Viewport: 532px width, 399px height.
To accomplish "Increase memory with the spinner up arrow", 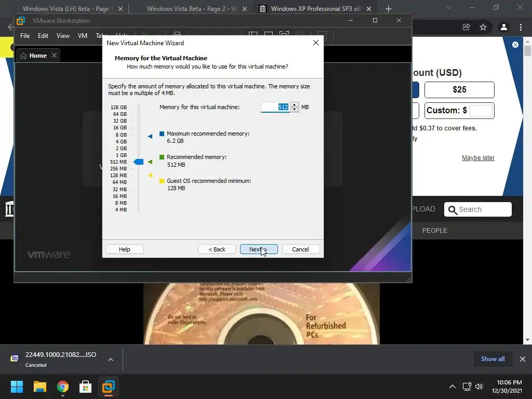I will [x=294, y=105].
